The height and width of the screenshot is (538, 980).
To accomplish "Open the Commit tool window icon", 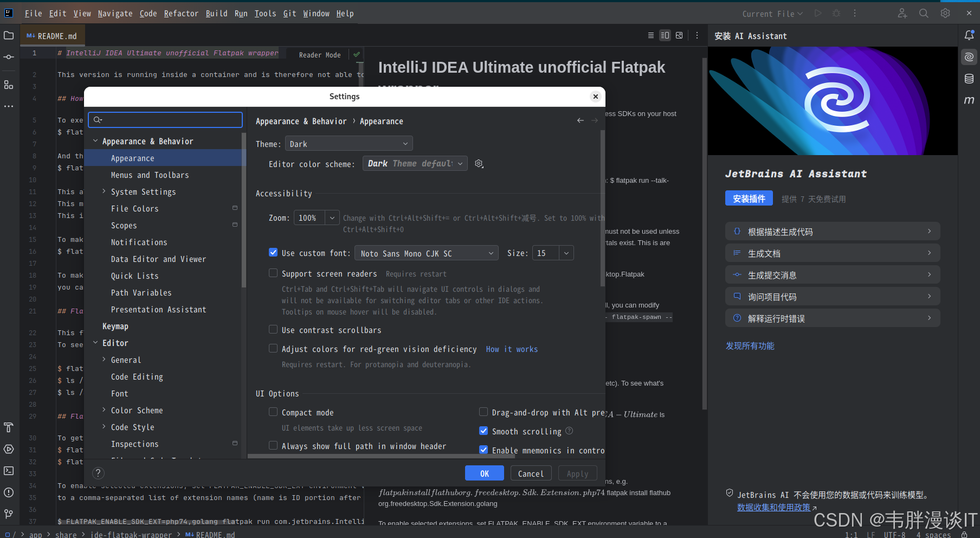I will [x=9, y=57].
